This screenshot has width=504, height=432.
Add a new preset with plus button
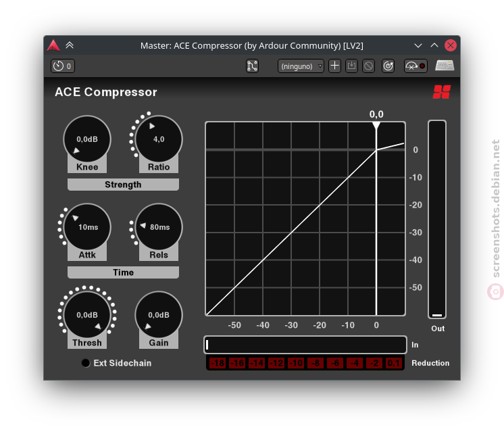coord(334,66)
